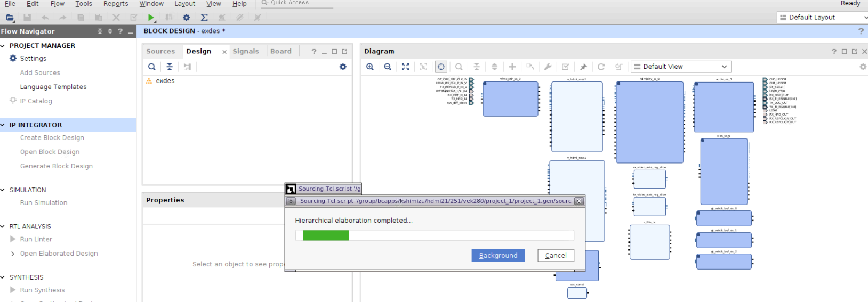
Task: Click the Validate Design checkmark icon
Action: (566, 67)
